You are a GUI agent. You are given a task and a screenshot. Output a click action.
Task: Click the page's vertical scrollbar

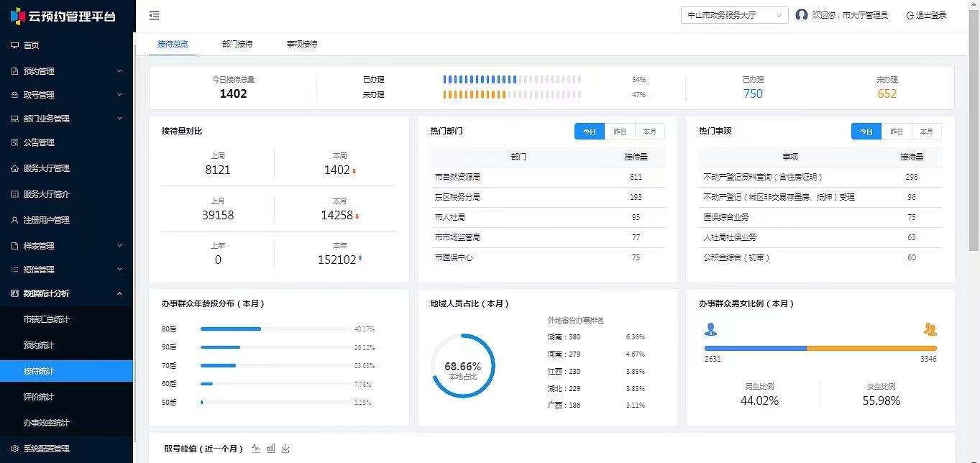pyautogui.click(x=974, y=144)
